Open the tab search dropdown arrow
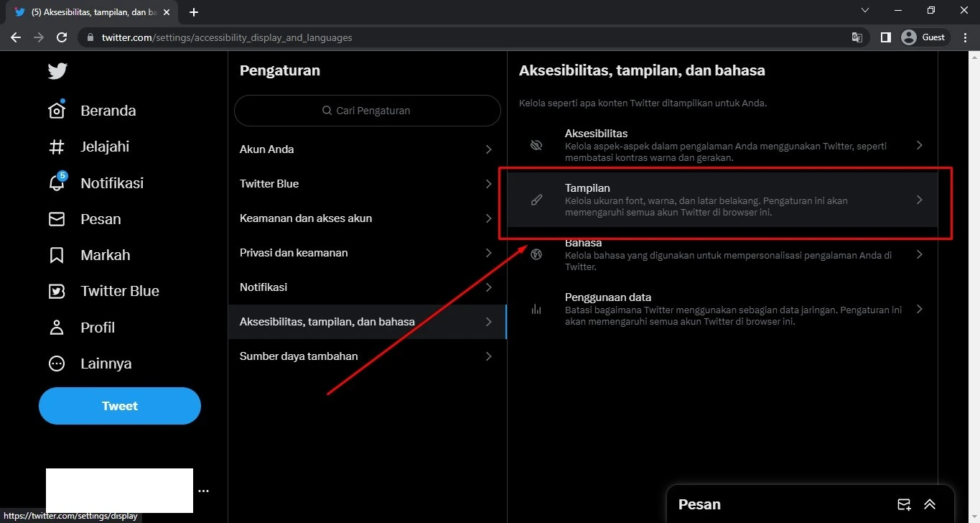The image size is (980, 523). click(x=864, y=10)
